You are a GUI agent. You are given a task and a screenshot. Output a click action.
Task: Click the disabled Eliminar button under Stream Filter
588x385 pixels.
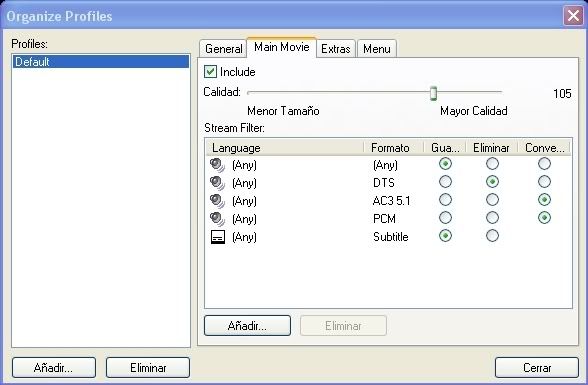(343, 325)
